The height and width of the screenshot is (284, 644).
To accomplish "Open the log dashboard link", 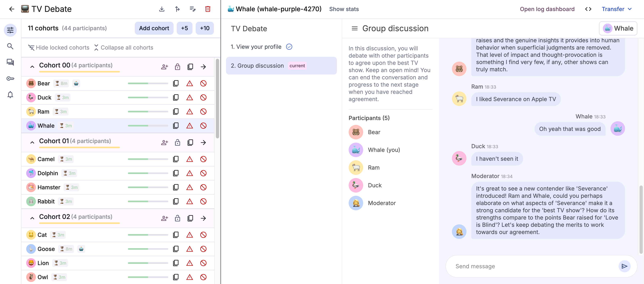I will tap(547, 9).
